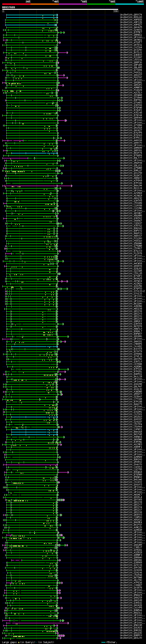Viewport: 146px width, 644px height.
Task: Open hit UniRef100_B9FFB2
Action: point(131,100)
